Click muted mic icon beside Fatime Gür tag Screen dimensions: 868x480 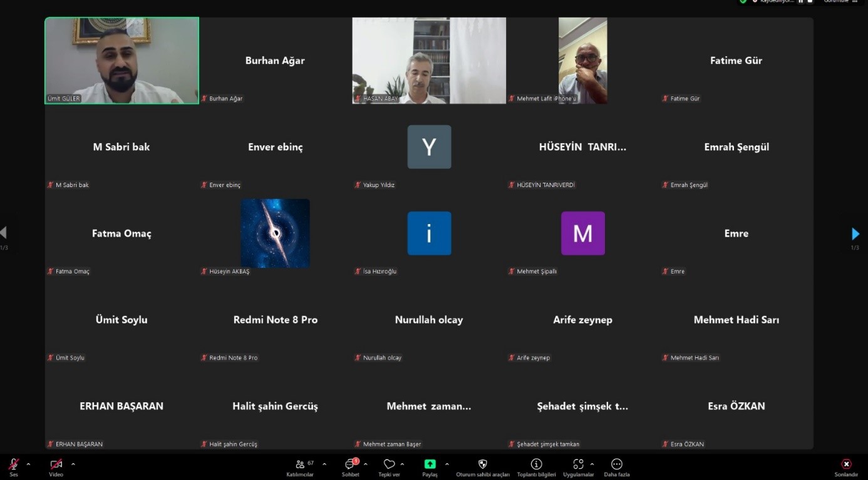[x=666, y=98]
